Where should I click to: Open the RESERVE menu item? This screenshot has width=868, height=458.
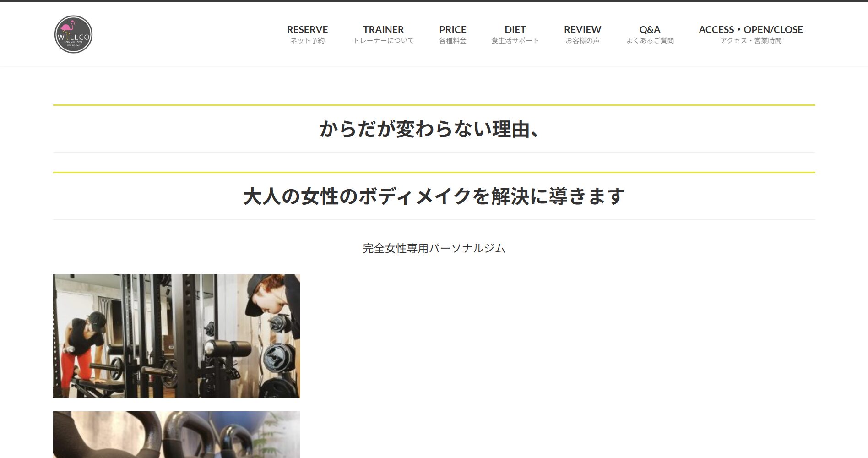[x=307, y=30]
